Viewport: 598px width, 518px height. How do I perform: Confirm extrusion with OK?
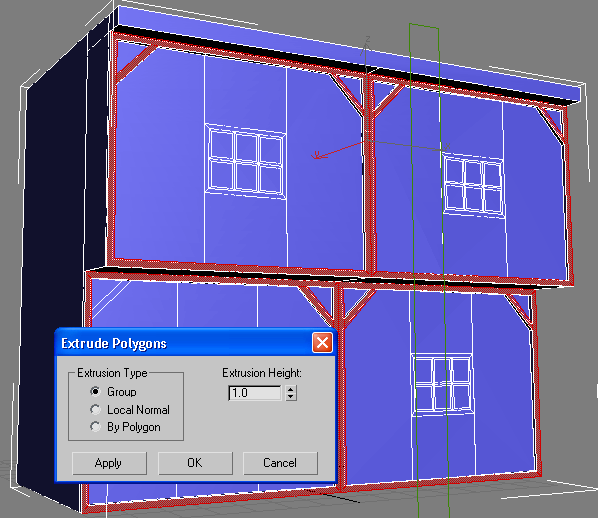coord(195,463)
